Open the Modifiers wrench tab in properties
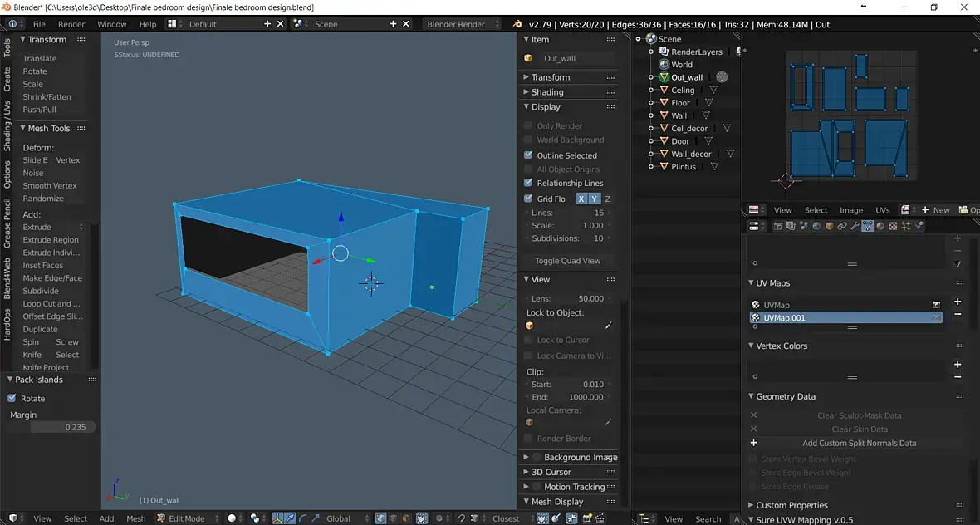980x525 pixels. (854, 226)
